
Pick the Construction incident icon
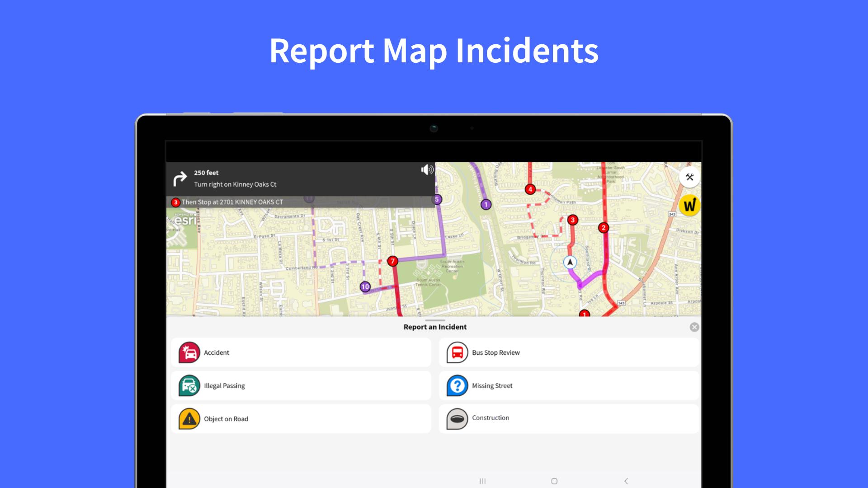[x=457, y=418]
